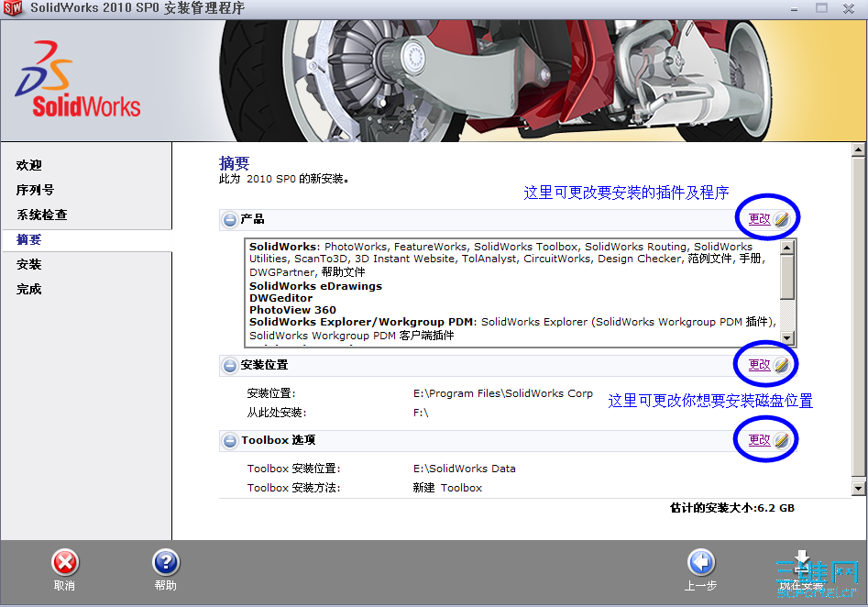868x607 pixels.
Task: Select 完成 step in sidebar
Action: click(28, 289)
